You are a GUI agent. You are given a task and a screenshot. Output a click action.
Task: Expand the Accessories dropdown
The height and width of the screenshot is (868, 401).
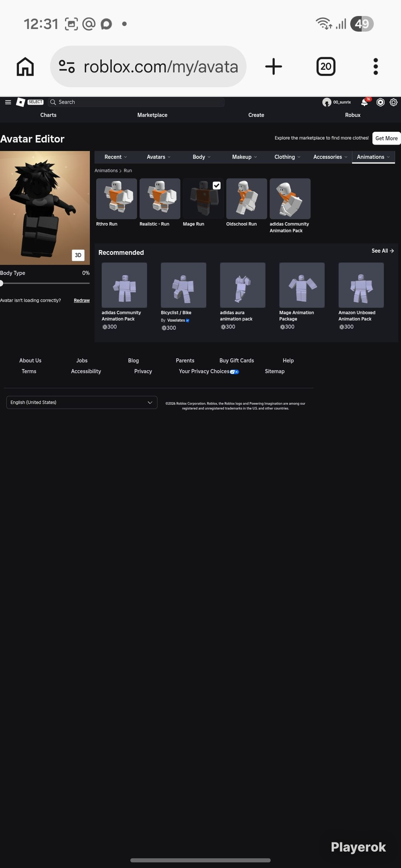[330, 157]
